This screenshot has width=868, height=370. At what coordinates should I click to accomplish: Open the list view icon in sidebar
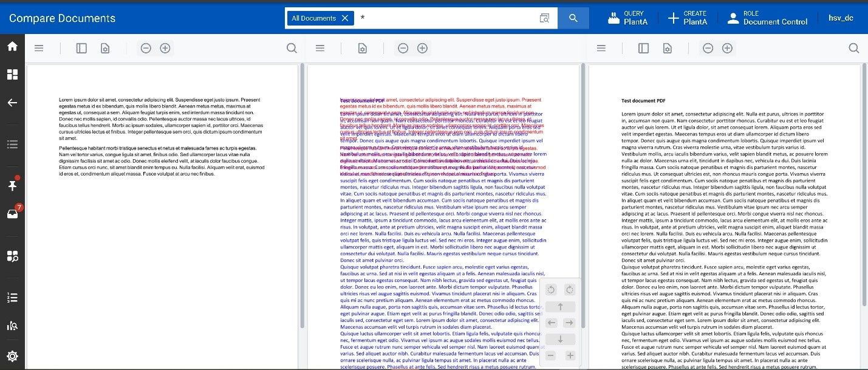[x=12, y=145]
